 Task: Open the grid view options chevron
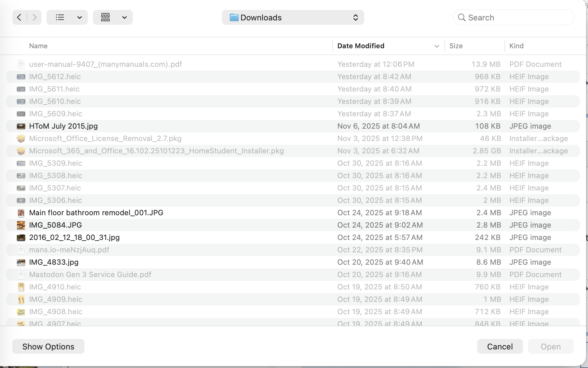point(124,17)
